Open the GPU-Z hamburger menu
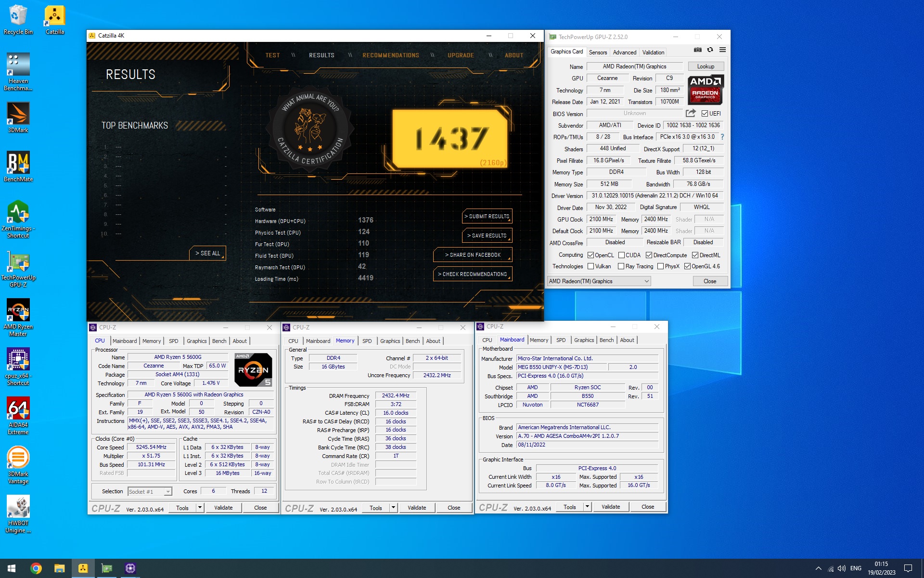Image resolution: width=924 pixels, height=578 pixels. click(x=722, y=50)
